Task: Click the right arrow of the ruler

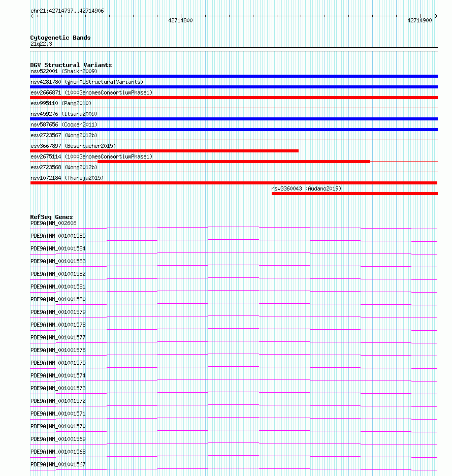Action: [436, 16]
